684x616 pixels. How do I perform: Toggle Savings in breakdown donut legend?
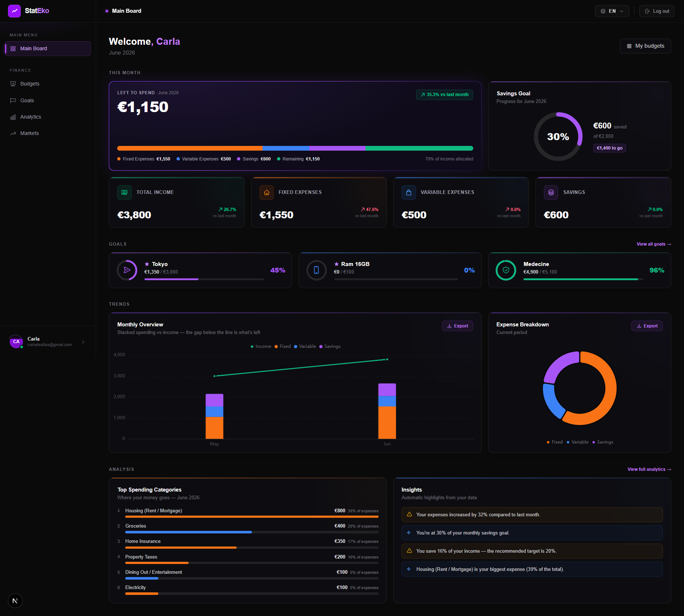pos(603,442)
